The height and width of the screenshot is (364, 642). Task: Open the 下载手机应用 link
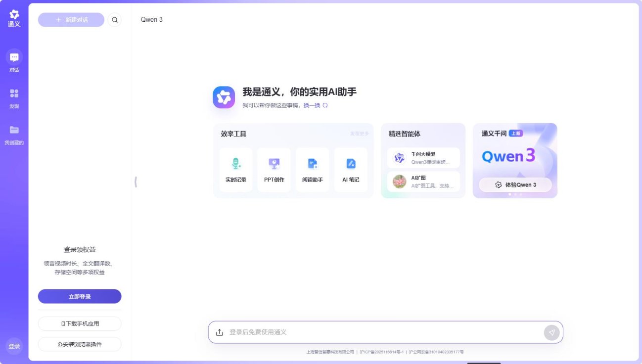coord(80,323)
